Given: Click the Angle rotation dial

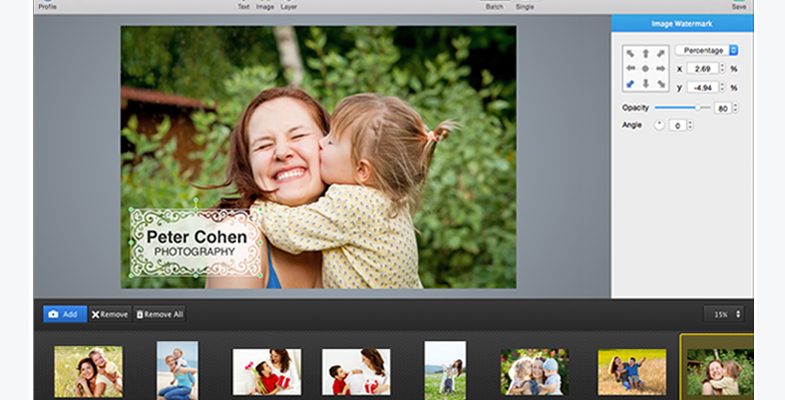Looking at the screenshot, I should [x=659, y=125].
